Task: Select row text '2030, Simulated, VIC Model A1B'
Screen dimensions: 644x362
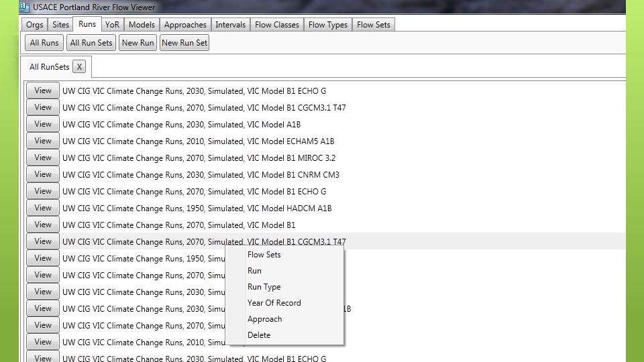Action: pyautogui.click(x=244, y=125)
